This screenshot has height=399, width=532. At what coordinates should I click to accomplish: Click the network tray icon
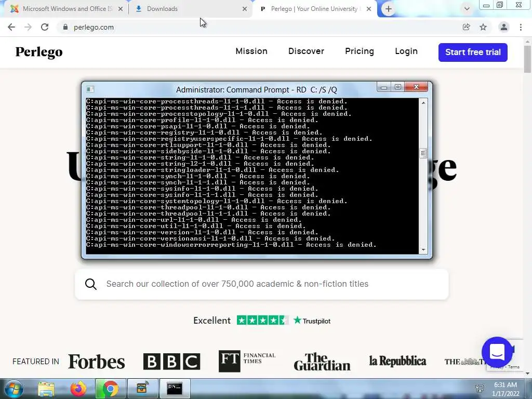[480, 389]
